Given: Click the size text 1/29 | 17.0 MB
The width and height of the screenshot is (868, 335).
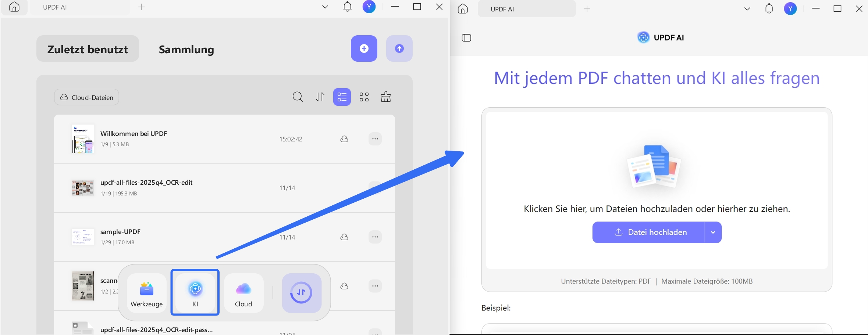Looking at the screenshot, I should point(117,242).
